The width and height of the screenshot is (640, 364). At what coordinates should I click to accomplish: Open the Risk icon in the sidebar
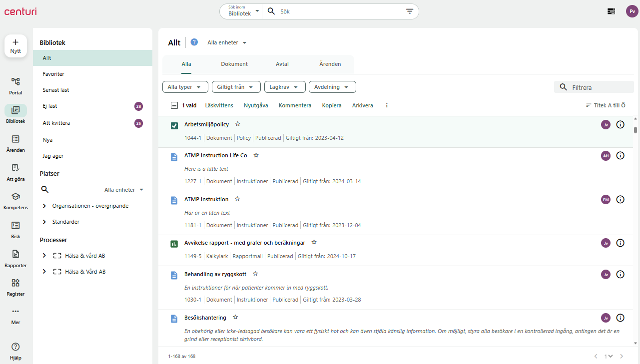pos(15,226)
